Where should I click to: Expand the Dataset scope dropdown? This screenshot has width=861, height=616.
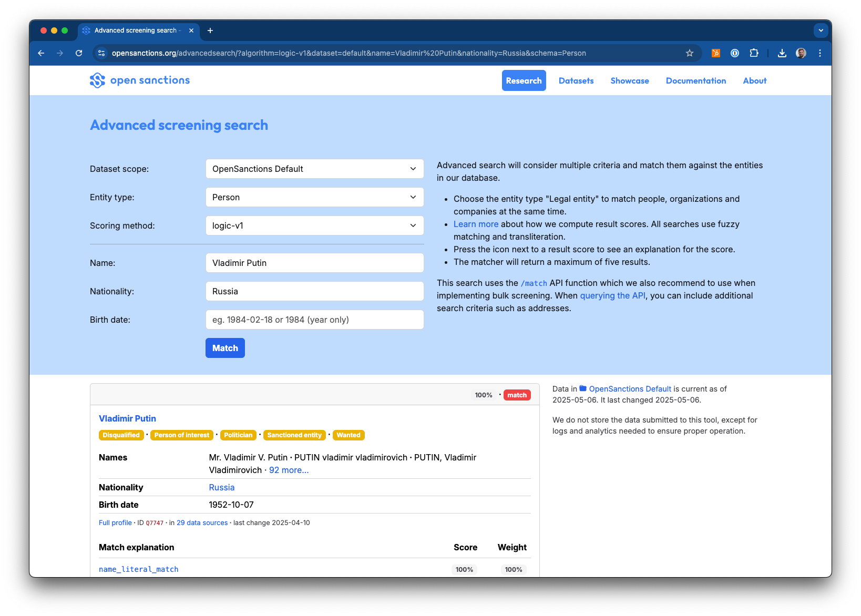pos(314,169)
